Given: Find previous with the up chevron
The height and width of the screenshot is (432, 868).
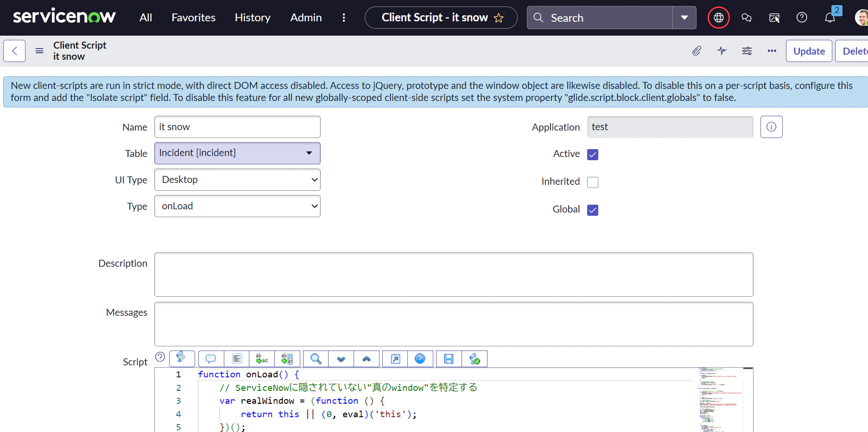Looking at the screenshot, I should pos(367,359).
